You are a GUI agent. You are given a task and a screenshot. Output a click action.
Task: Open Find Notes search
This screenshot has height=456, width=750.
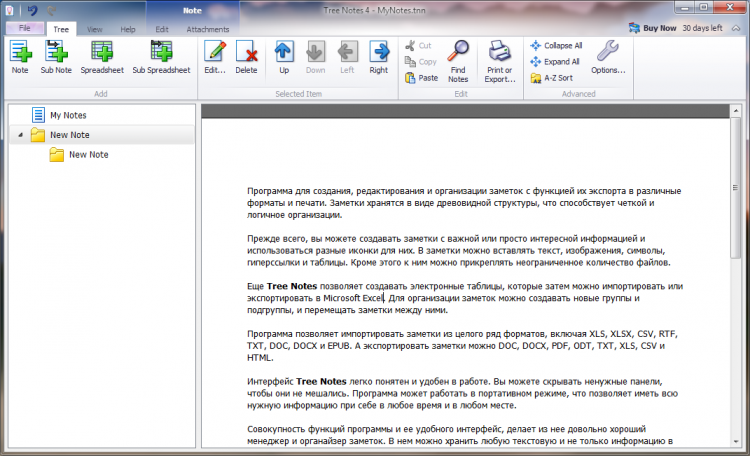coord(458,61)
